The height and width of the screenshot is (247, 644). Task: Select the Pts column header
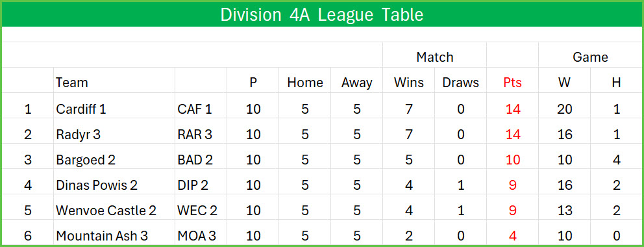pos(512,83)
